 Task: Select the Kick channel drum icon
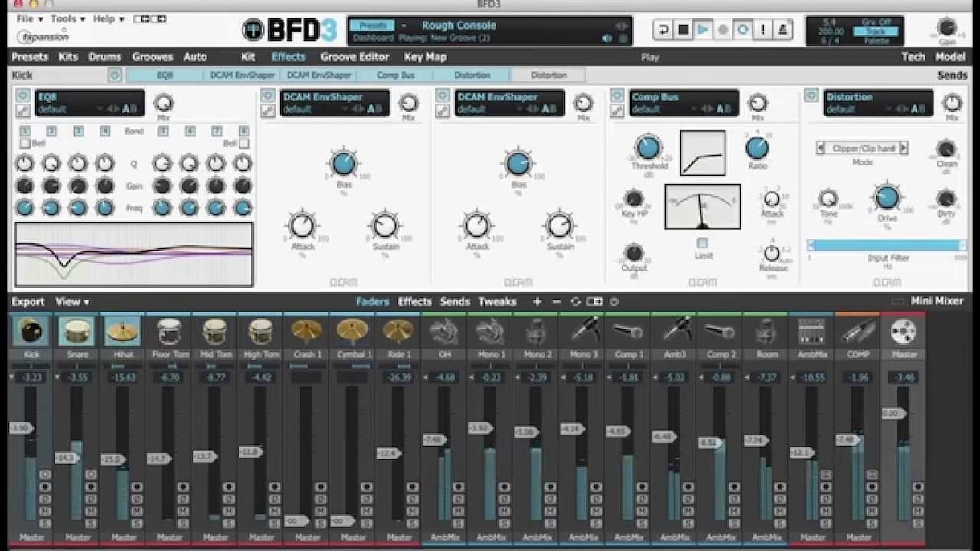(31, 331)
